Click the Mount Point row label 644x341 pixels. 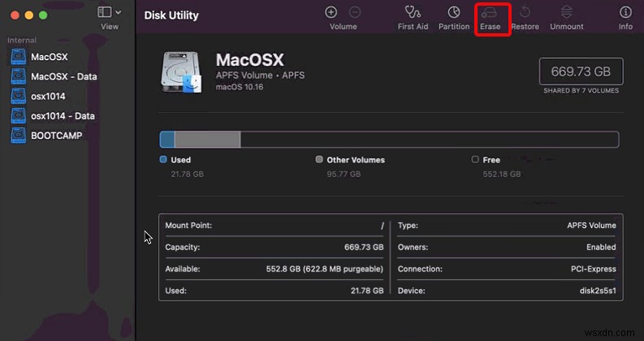pyautogui.click(x=188, y=226)
